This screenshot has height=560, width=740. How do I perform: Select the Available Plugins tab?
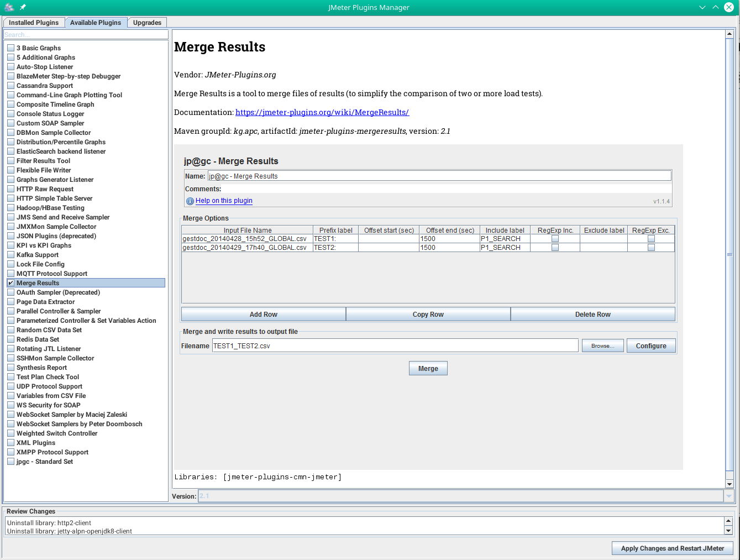[96, 23]
